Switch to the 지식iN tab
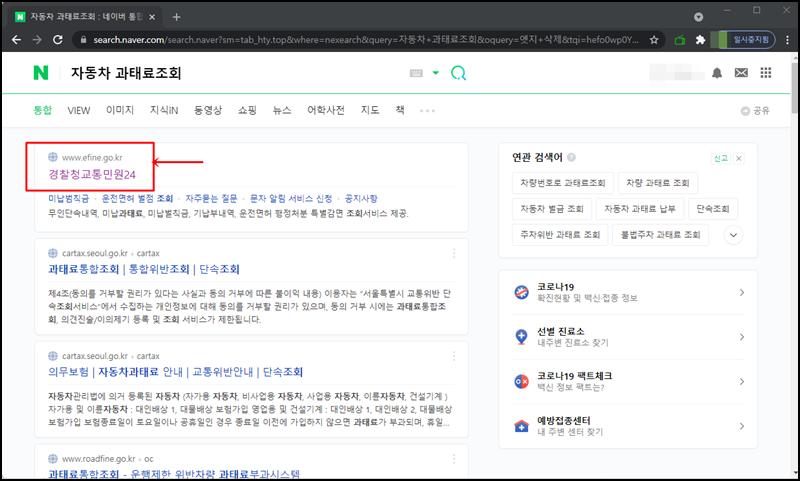The image size is (800, 481). click(164, 110)
